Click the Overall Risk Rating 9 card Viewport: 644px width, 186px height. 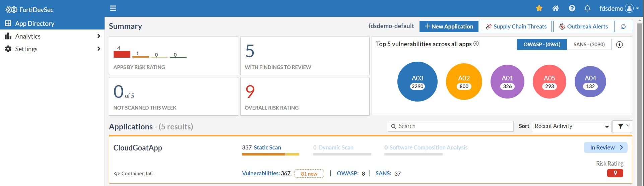pos(305,97)
